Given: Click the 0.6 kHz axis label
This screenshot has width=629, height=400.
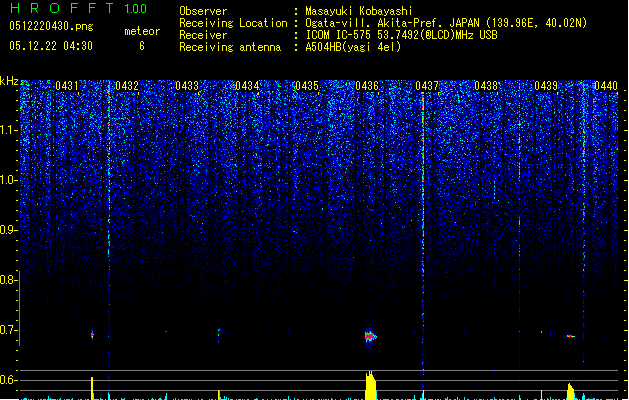Looking at the screenshot, I should 9,380.
